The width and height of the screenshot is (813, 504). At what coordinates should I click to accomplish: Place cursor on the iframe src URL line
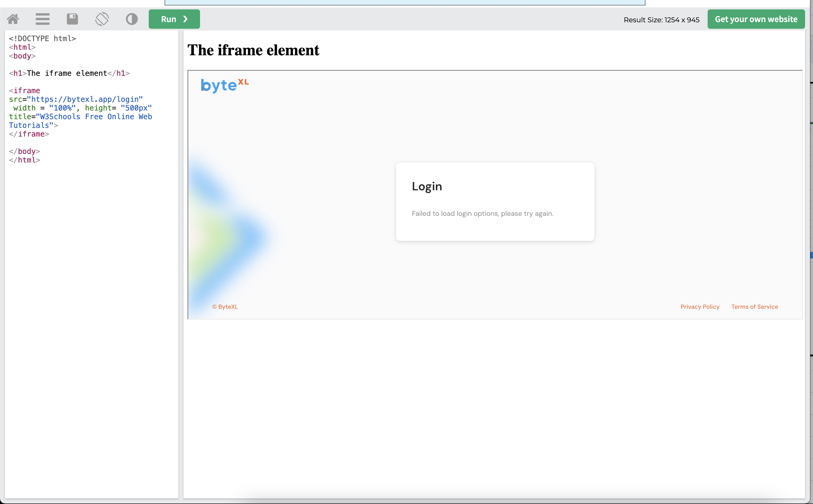click(85, 99)
